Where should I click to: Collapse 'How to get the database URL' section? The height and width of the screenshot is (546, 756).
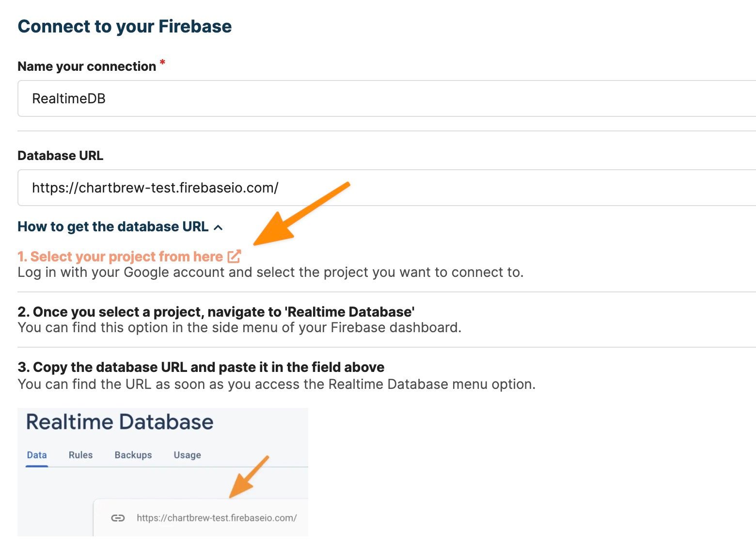(x=113, y=226)
